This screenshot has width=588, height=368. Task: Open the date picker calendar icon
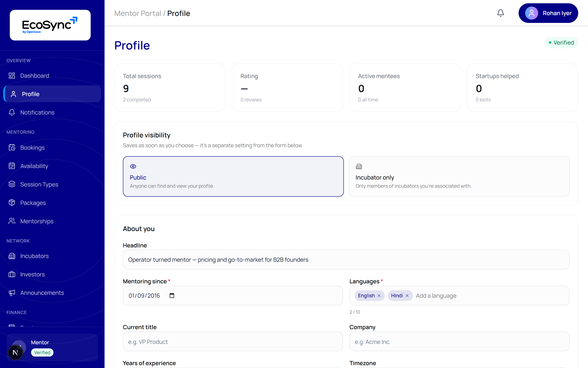(x=172, y=295)
